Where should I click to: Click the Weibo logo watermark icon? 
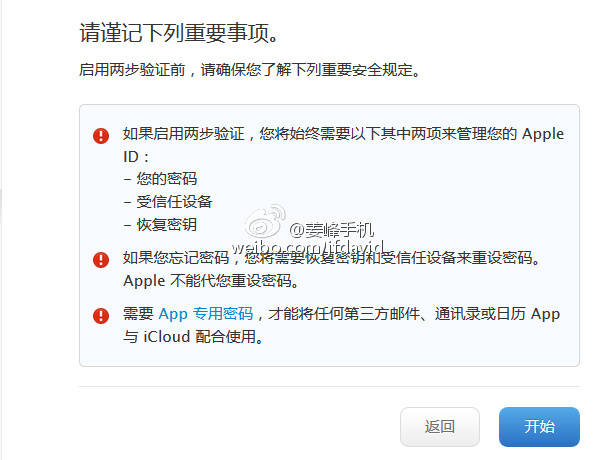(x=265, y=220)
